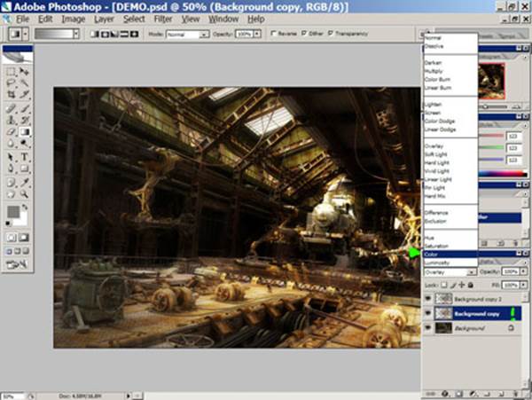Open the gradient picker arrow

76,34
